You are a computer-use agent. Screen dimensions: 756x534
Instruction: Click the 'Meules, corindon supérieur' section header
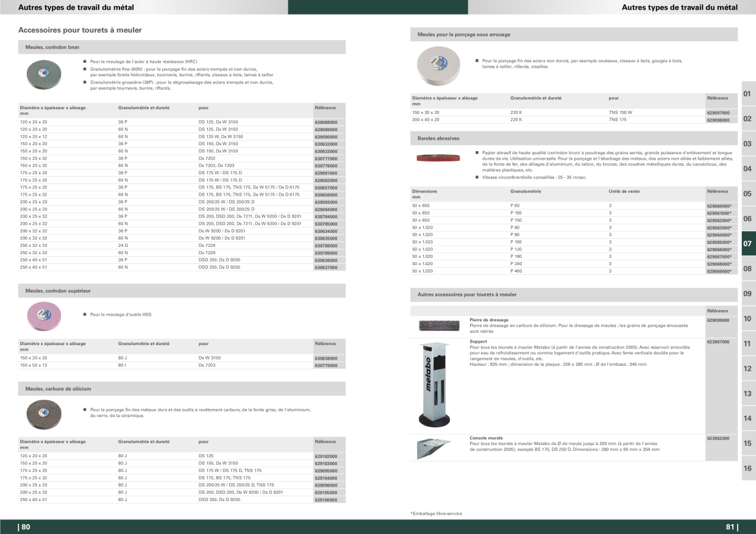pyautogui.click(x=182, y=291)
